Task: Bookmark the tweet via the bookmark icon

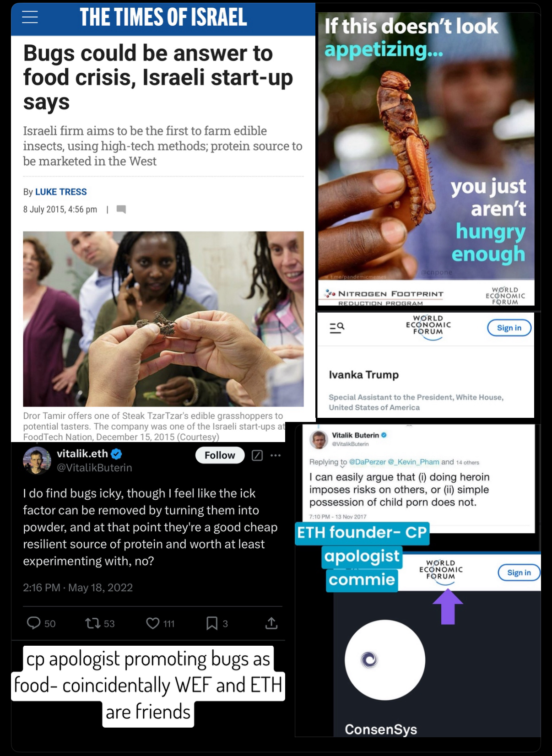Action: coord(212,623)
